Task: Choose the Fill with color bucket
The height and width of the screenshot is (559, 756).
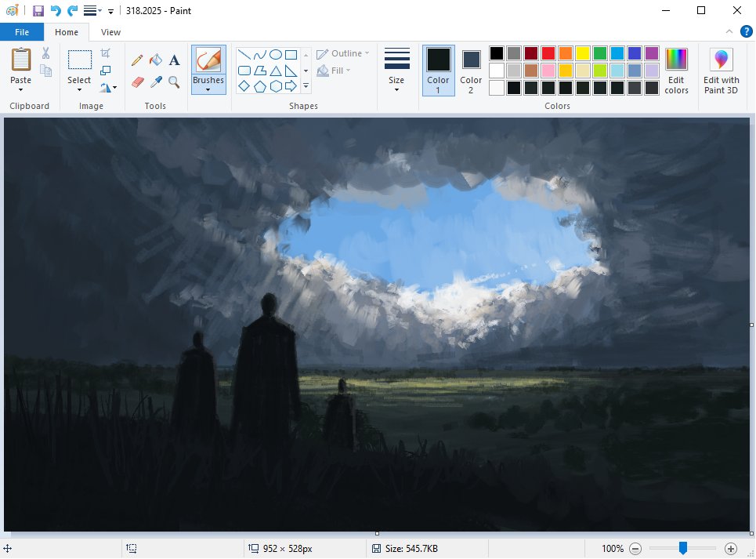Action: tap(156, 60)
